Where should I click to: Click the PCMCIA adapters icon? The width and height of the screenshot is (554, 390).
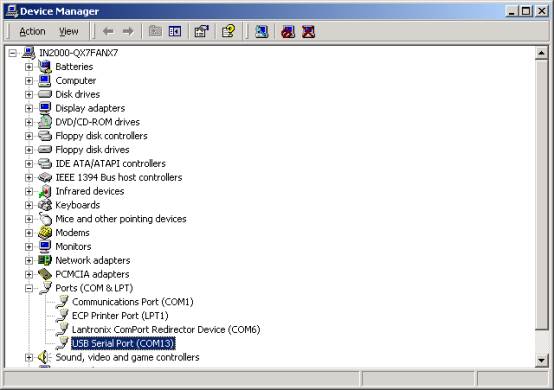(x=45, y=274)
